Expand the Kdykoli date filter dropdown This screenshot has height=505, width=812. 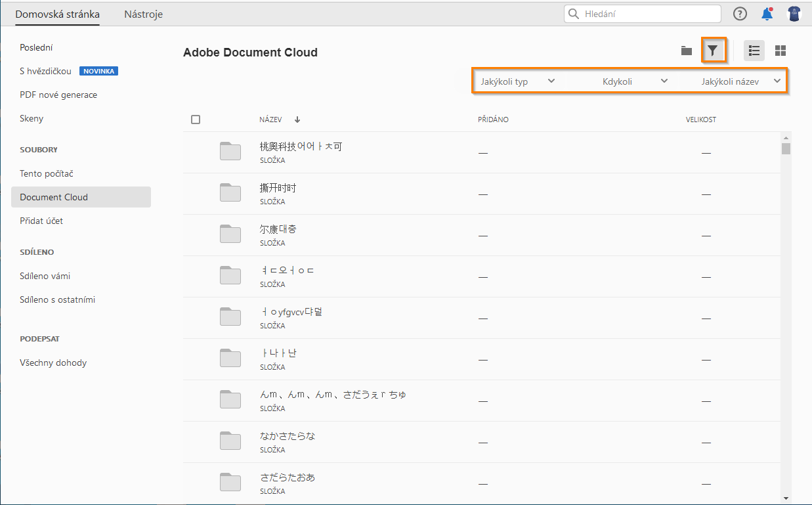click(634, 81)
